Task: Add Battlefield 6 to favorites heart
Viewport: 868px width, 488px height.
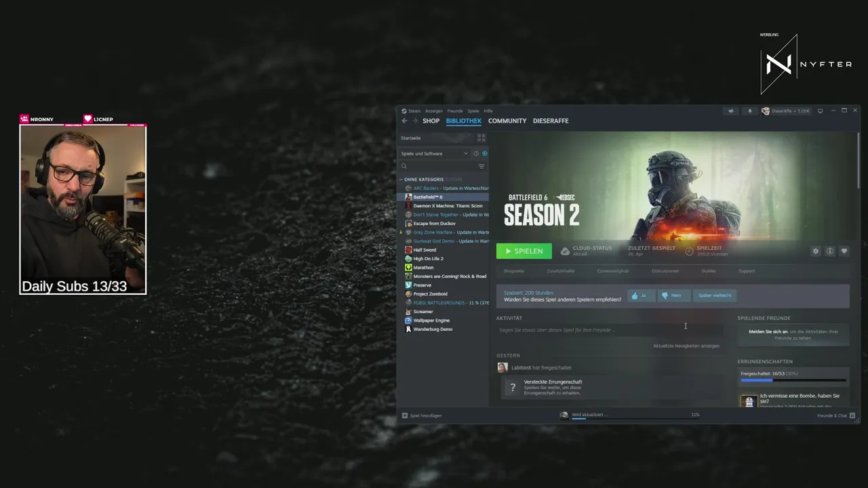Action: click(x=844, y=251)
